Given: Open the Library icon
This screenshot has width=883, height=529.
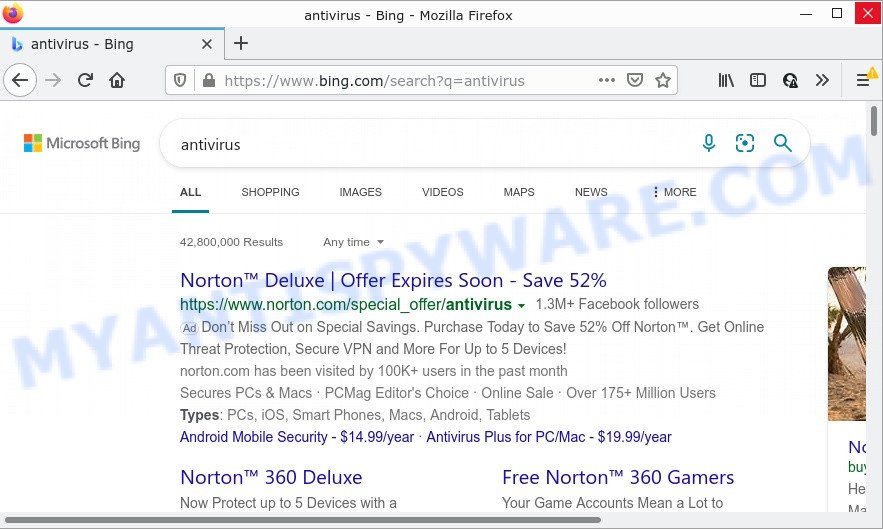Looking at the screenshot, I should point(726,81).
